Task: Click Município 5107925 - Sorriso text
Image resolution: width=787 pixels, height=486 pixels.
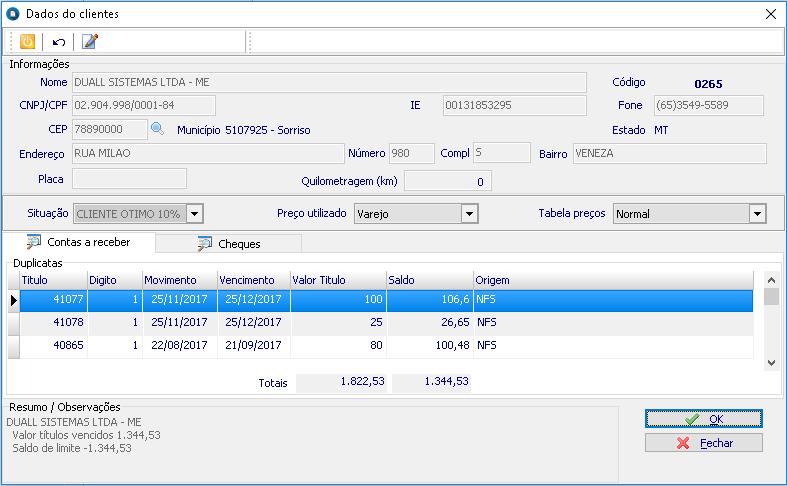Action: [x=243, y=130]
